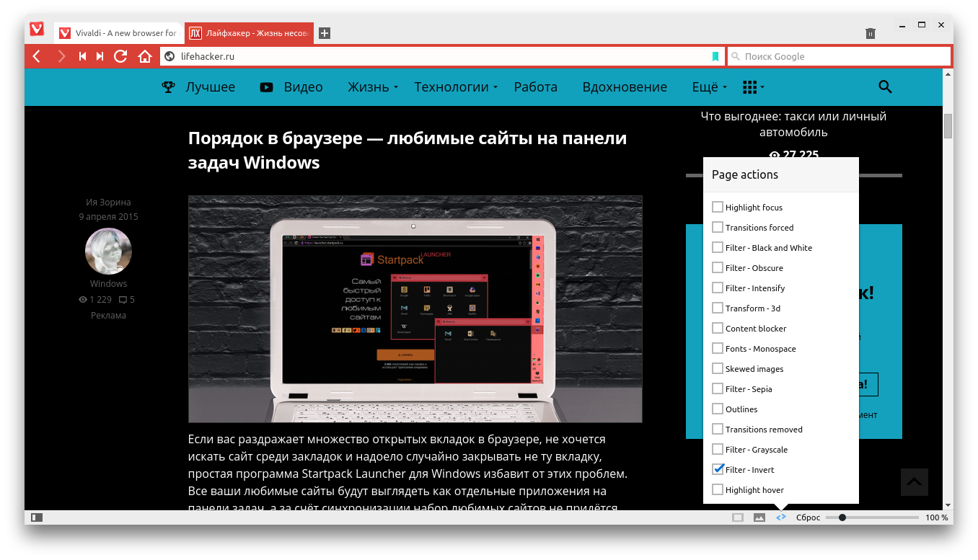This screenshot has height=560, width=978.
Task: Expand the Технологии dropdown menu
Action: (455, 87)
